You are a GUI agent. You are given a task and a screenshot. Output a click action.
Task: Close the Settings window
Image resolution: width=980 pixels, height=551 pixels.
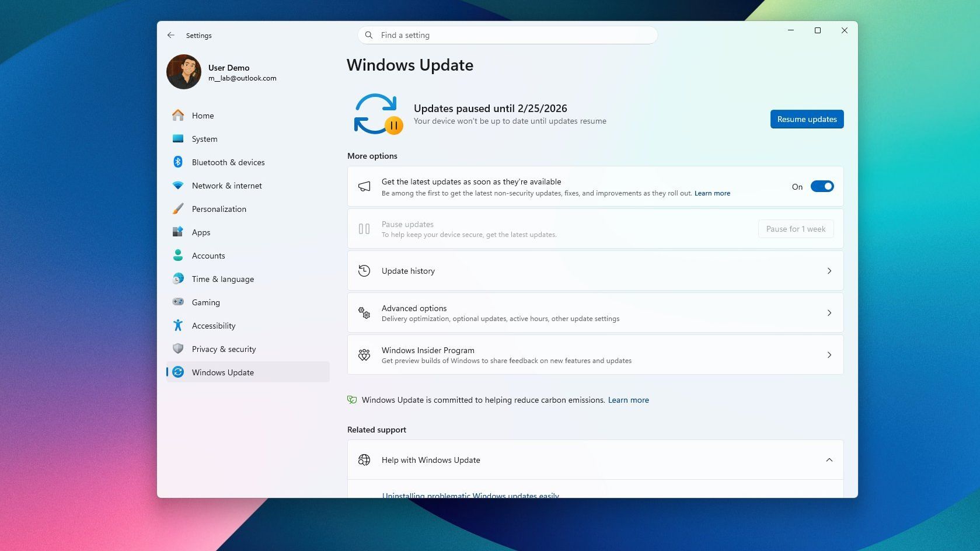(845, 30)
